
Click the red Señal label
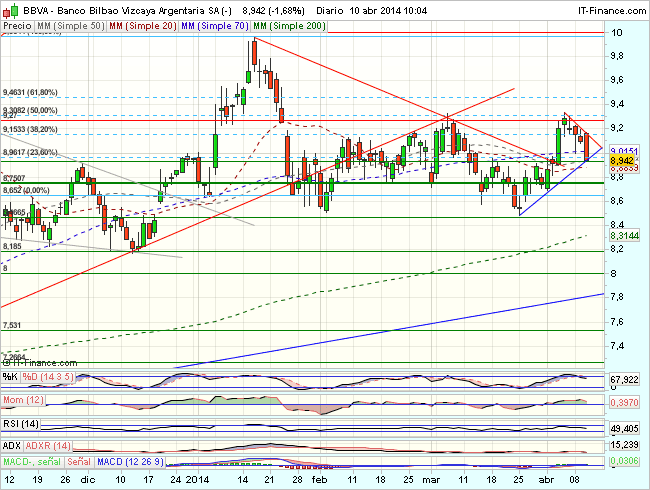pos(79,461)
